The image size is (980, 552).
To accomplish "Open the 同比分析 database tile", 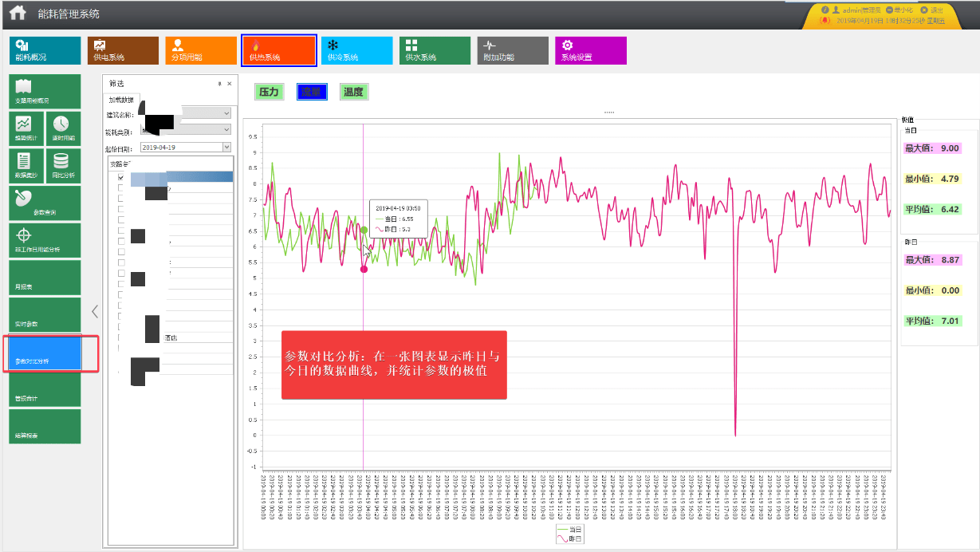I will pyautogui.click(x=63, y=166).
